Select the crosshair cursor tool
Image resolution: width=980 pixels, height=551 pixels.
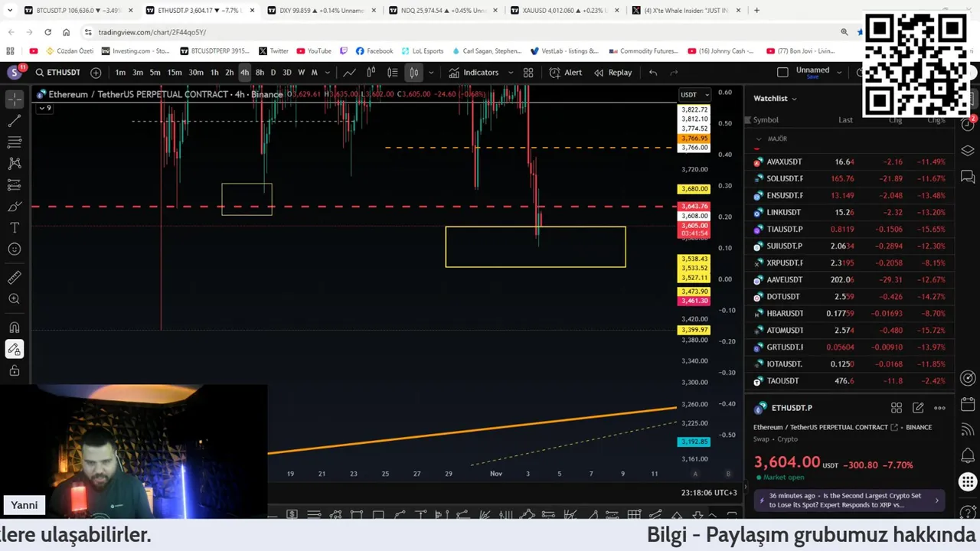[14, 99]
